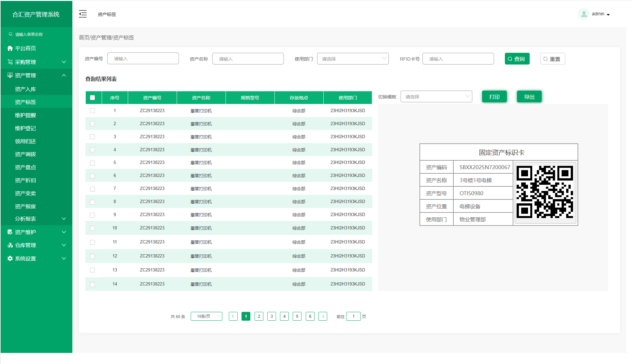Image resolution: width=632 pixels, height=364 pixels.
Task: Click the QR code on asset card
Action: point(545,192)
